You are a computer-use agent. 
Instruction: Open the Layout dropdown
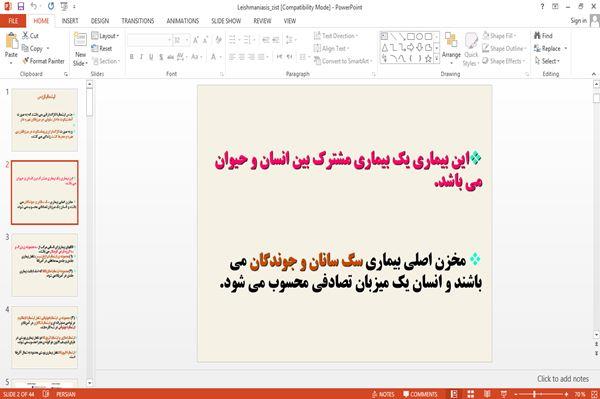105,36
